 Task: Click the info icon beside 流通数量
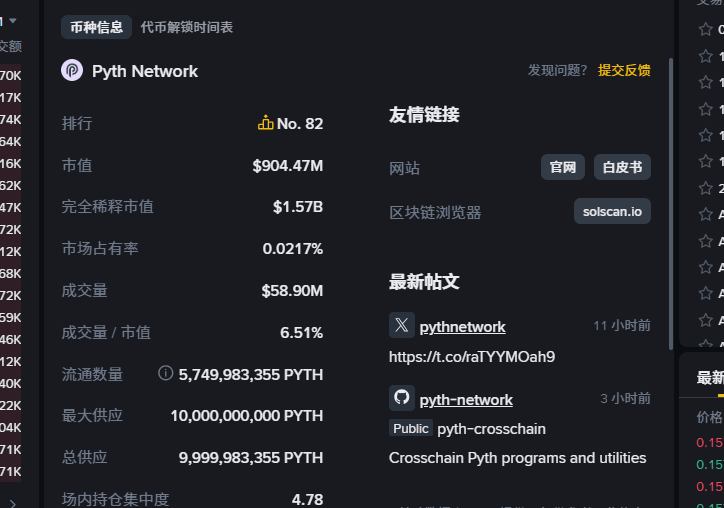pos(165,373)
